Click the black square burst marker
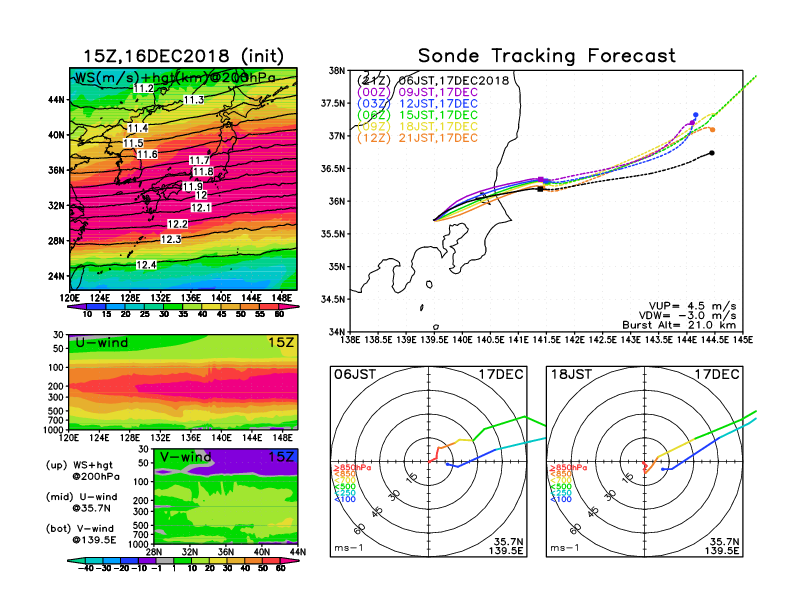The image size is (792, 612). point(540,189)
